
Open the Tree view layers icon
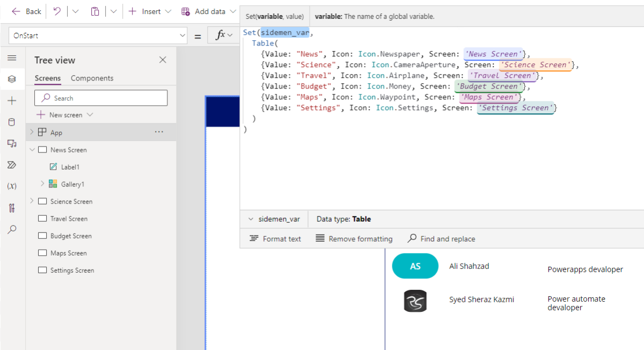(12, 79)
